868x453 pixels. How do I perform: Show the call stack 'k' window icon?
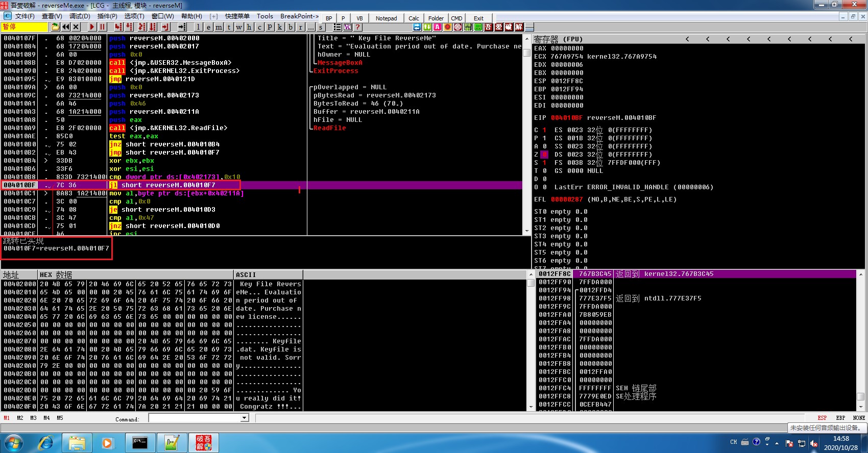(280, 27)
